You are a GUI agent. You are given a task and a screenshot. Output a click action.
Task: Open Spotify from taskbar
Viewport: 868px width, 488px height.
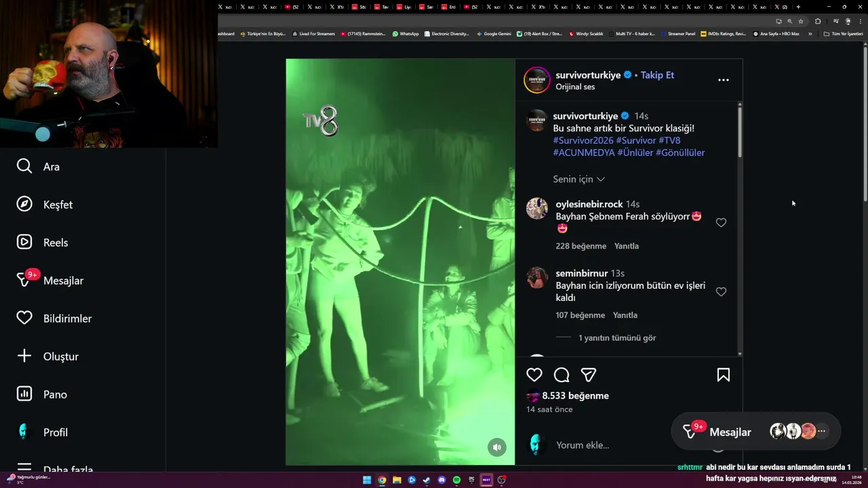coord(456,480)
